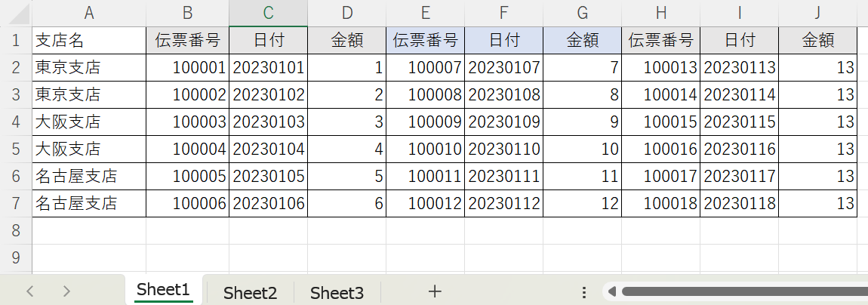Click 東京支店 cell in row 2
The width and height of the screenshot is (868, 305).
pyautogui.click(x=89, y=67)
